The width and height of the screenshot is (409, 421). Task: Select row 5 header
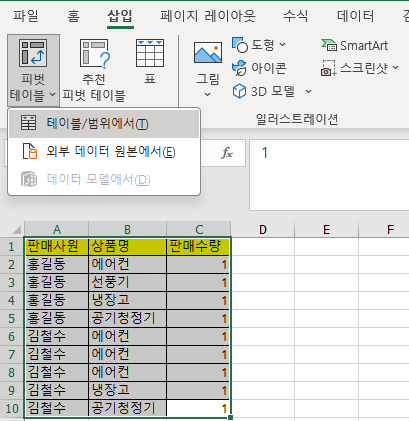[x=12, y=318]
